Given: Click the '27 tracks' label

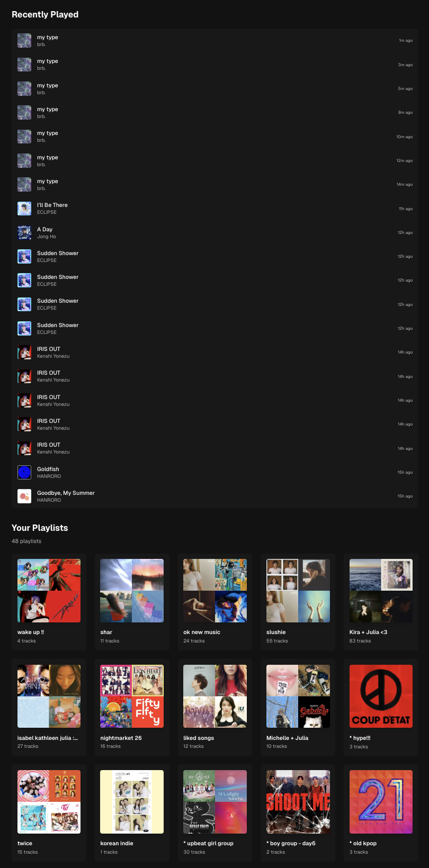Looking at the screenshot, I should tap(28, 746).
